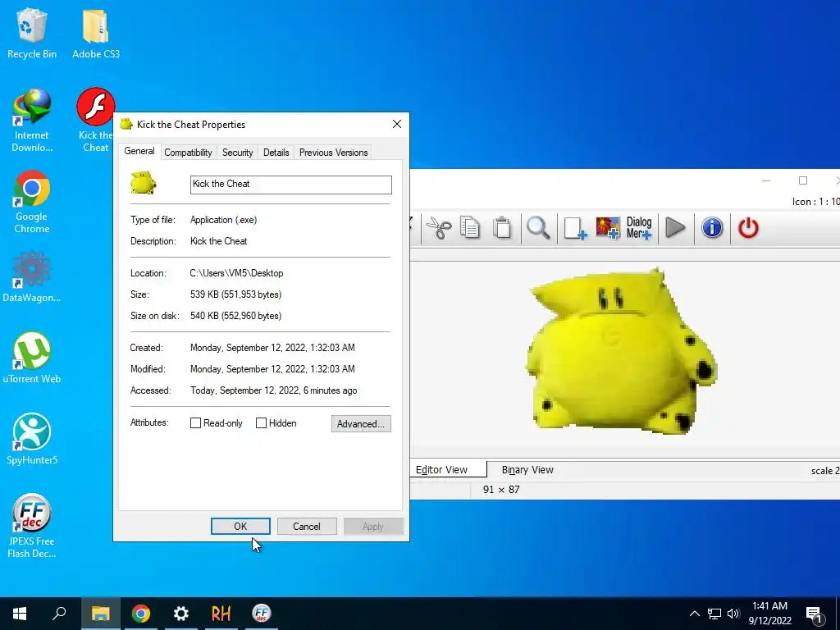This screenshot has width=840, height=630.
Task: Click taskbar Search magnifier
Action: pos(59,614)
